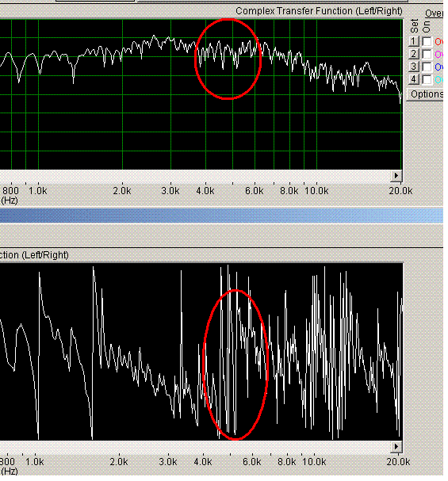This screenshot has height=481, width=448.
Task: Store current trace with Set button 3
Action: coord(414,67)
